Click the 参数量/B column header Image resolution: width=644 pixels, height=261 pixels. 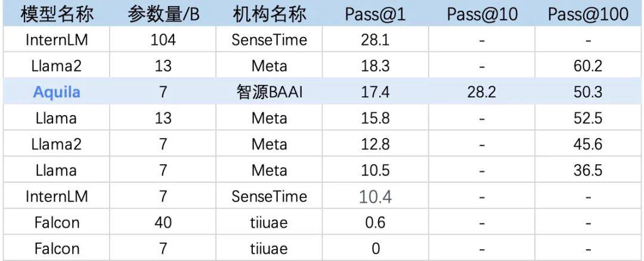click(x=163, y=14)
